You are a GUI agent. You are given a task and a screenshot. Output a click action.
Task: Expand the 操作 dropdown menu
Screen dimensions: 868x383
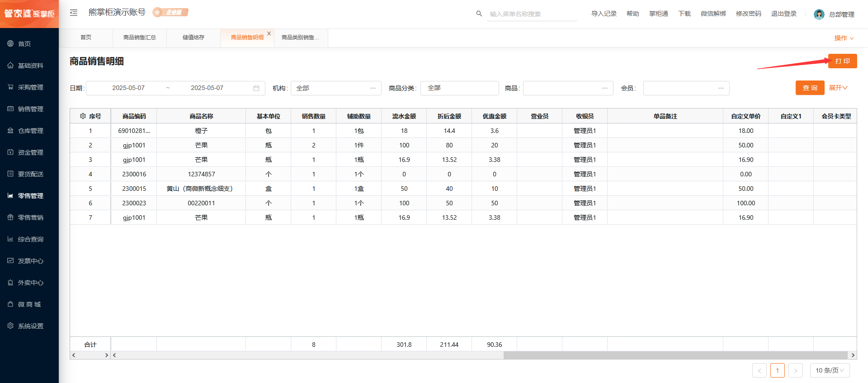tap(844, 38)
